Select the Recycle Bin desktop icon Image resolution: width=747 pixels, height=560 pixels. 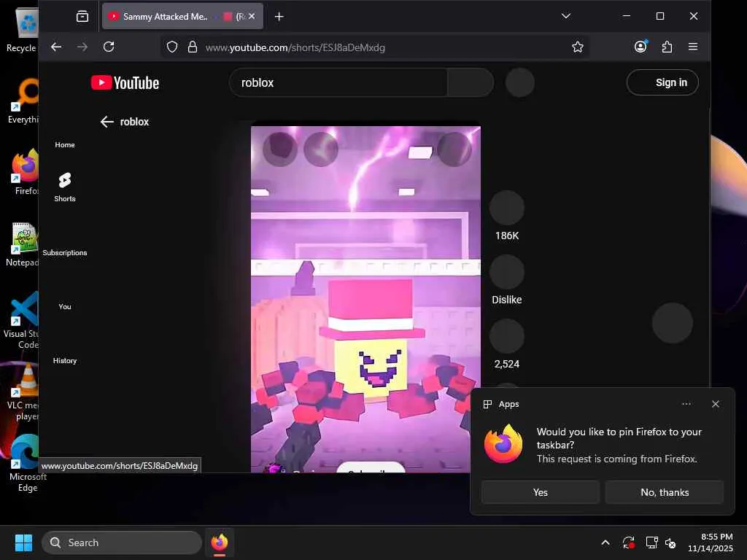click(x=22, y=29)
